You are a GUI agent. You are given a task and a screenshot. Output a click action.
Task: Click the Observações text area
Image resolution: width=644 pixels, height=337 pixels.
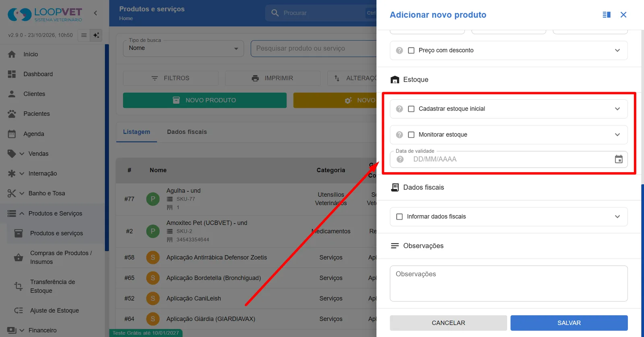pos(509,284)
